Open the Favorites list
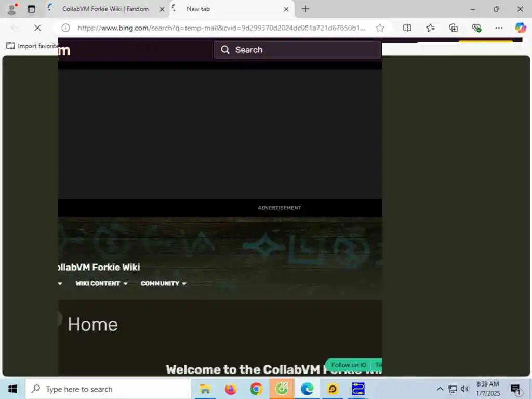This screenshot has height=399, width=532. tap(430, 28)
